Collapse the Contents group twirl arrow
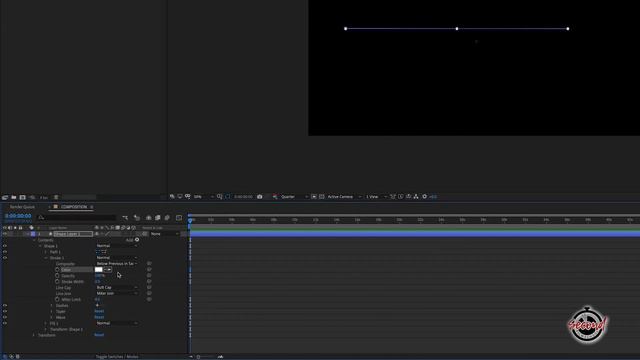Viewport: 640px width, 360px height. pyautogui.click(x=34, y=240)
